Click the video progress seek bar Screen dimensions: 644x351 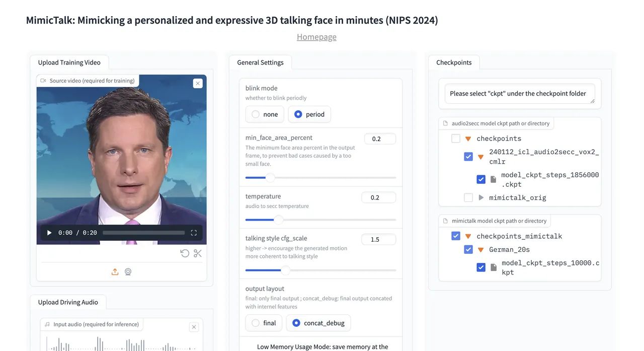[144, 233]
